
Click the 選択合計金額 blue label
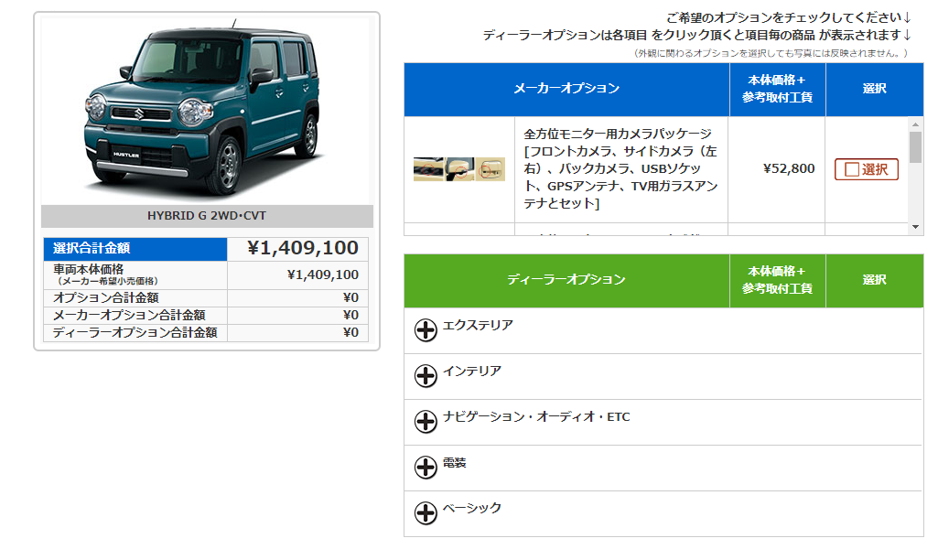pos(135,248)
